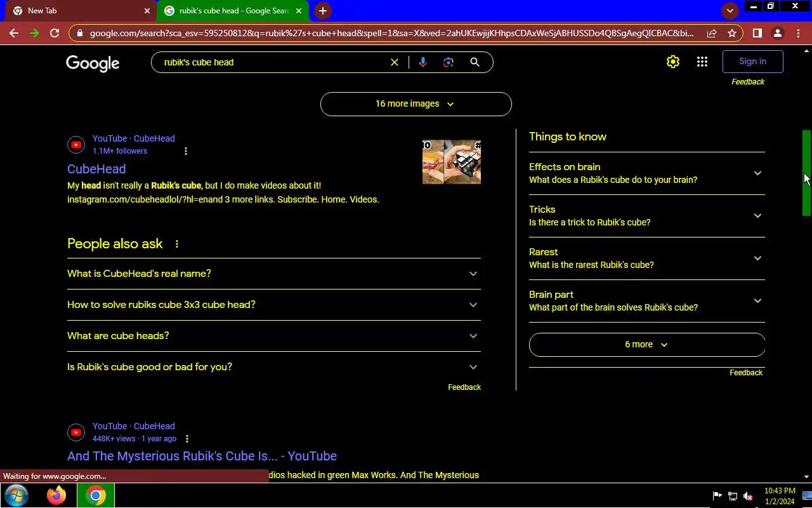Screen dimensions: 812x508
Task: Open the Google apps grid
Action: [x=702, y=62]
